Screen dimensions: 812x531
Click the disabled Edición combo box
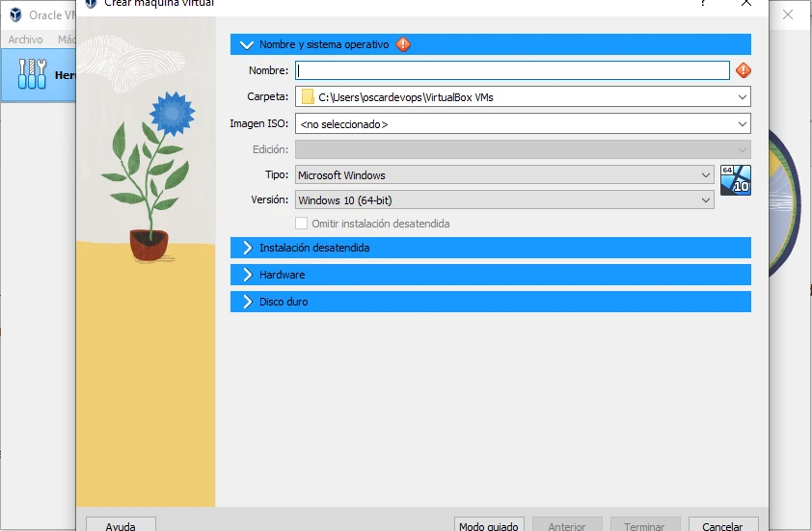pos(523,149)
